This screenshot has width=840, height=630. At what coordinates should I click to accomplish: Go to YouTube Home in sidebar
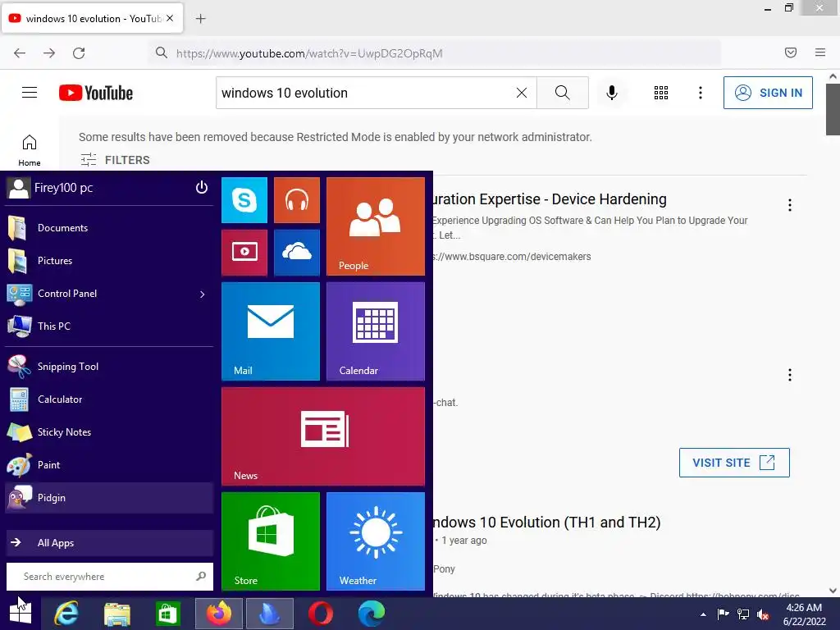30,150
